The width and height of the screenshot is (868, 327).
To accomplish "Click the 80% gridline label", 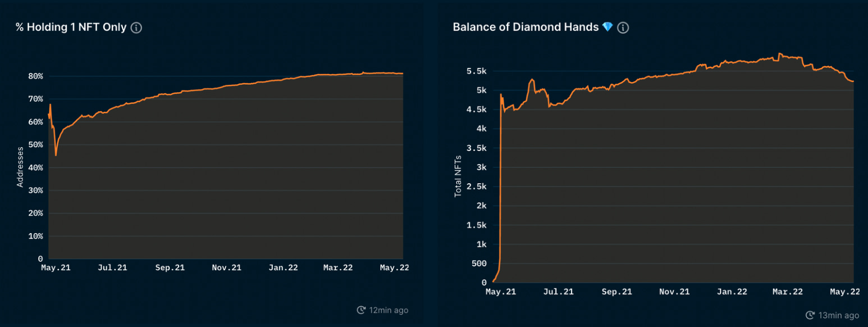I will 35,76.
